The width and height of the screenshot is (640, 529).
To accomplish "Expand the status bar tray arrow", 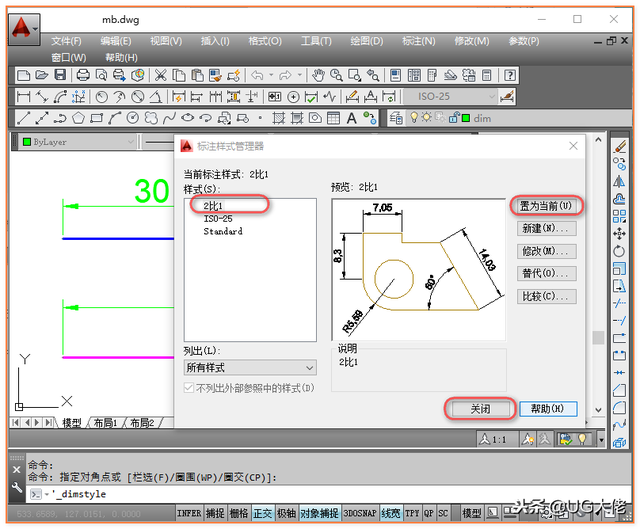I will click(601, 440).
